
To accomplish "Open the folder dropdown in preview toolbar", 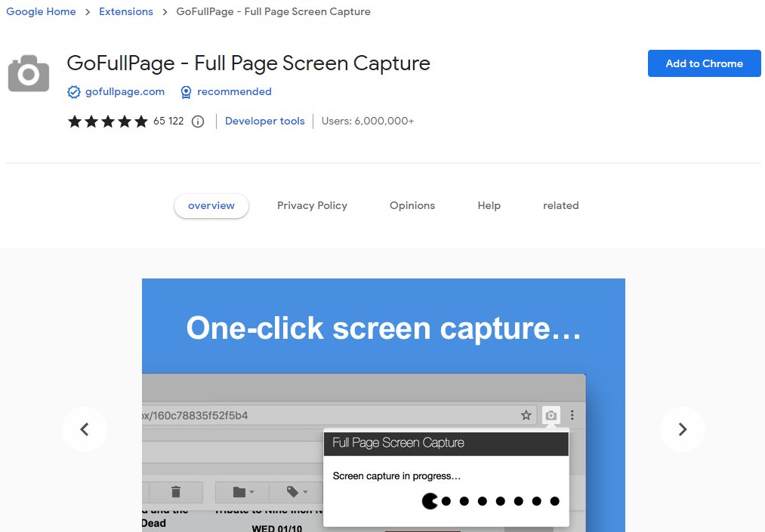I will pyautogui.click(x=243, y=491).
